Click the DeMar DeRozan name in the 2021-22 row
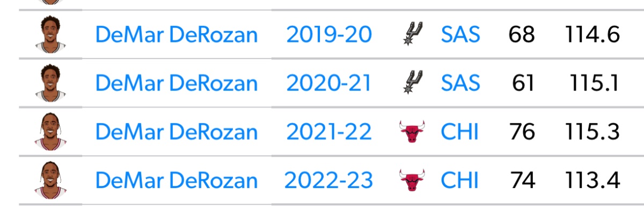 point(176,132)
